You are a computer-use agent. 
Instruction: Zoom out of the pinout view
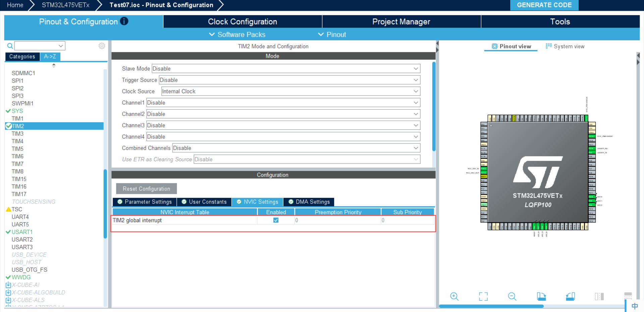click(x=512, y=296)
